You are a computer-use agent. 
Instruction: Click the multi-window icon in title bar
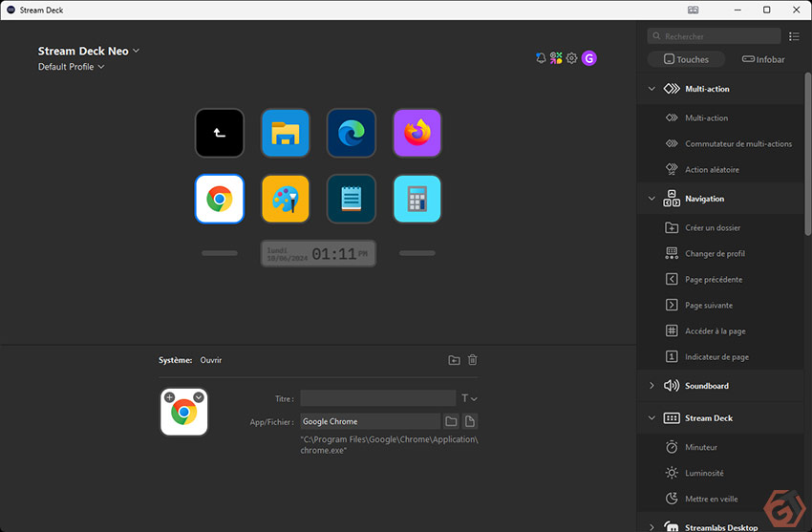pyautogui.click(x=693, y=10)
